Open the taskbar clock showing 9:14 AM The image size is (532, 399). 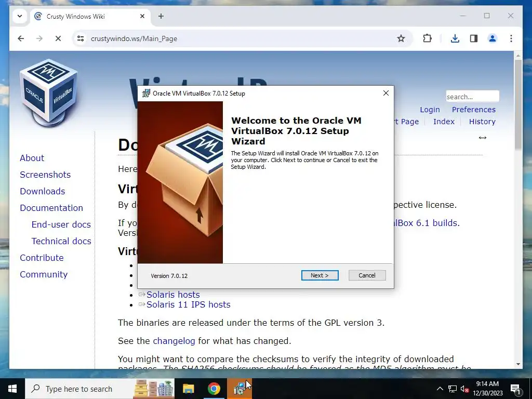(487, 389)
